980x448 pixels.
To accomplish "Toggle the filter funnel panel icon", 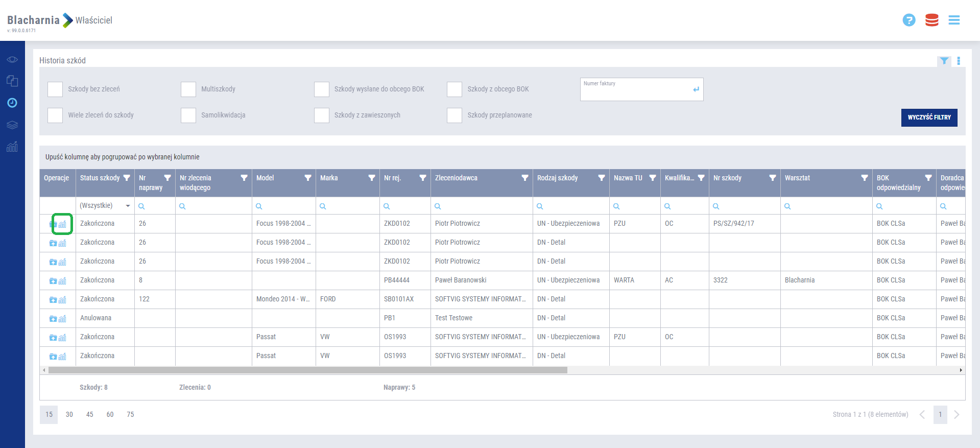I will pyautogui.click(x=944, y=61).
